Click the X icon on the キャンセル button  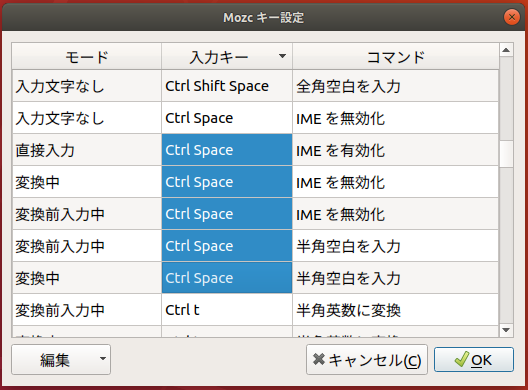click(319, 359)
